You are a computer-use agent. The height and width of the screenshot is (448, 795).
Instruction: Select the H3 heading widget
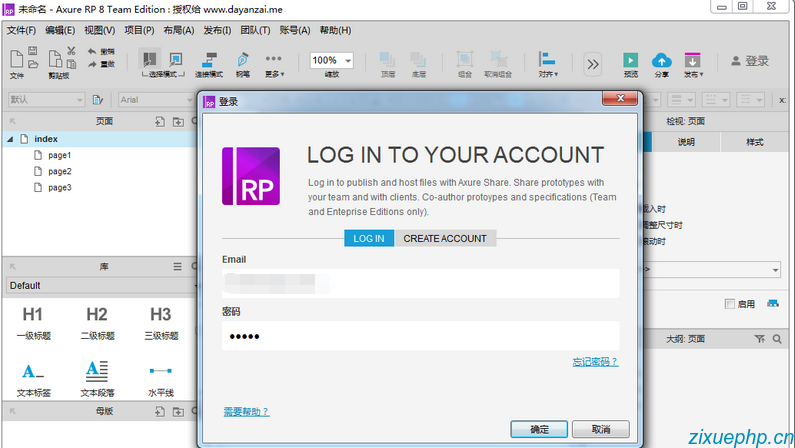point(161,322)
